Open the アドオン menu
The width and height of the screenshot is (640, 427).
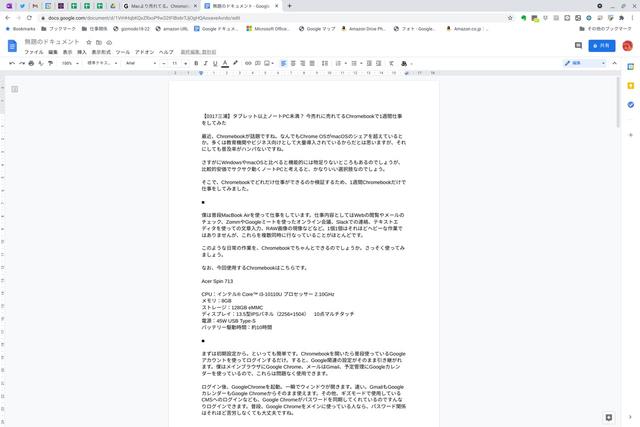144,52
